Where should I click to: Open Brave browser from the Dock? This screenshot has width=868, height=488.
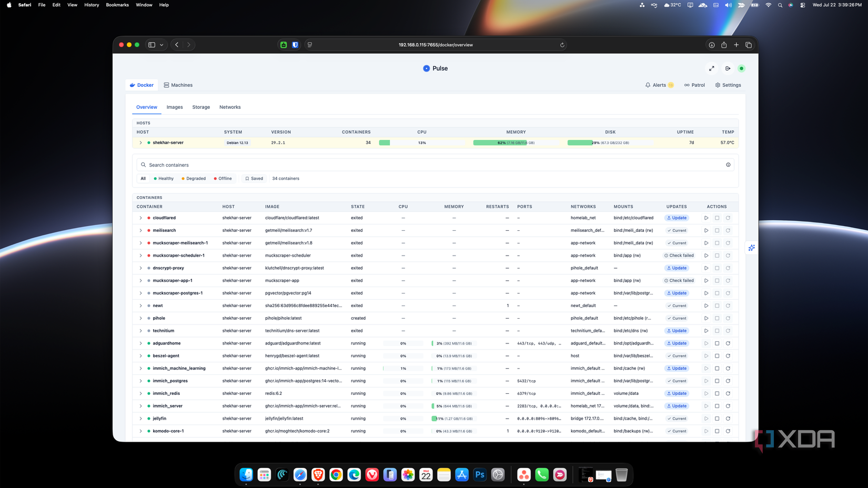(x=318, y=474)
